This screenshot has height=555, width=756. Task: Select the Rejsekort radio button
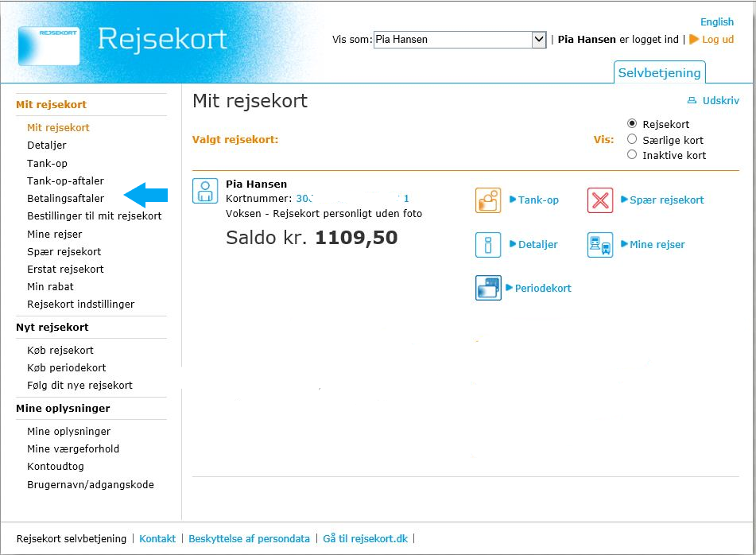click(632, 124)
